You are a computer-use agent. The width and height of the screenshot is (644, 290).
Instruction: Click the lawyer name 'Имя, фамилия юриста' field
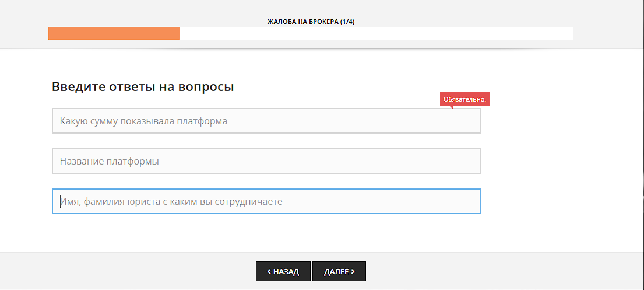pos(266,201)
